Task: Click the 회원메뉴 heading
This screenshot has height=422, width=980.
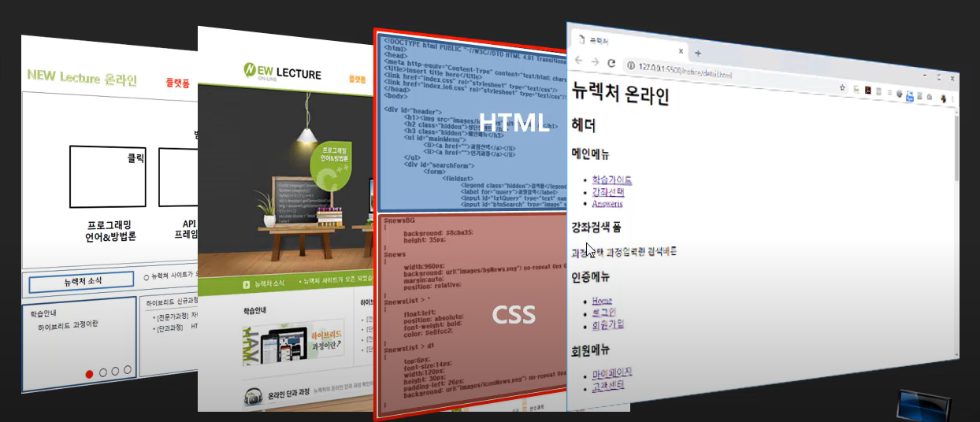Action: [x=591, y=349]
